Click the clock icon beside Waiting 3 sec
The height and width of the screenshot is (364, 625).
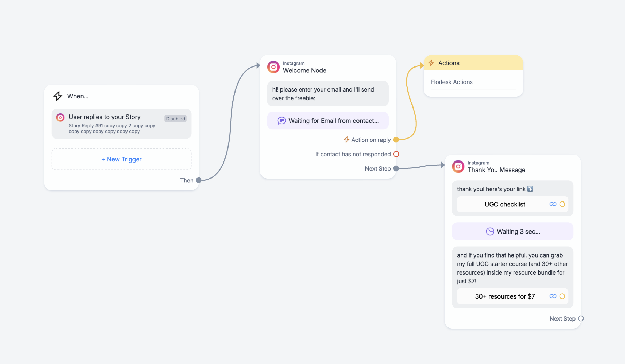click(x=490, y=231)
